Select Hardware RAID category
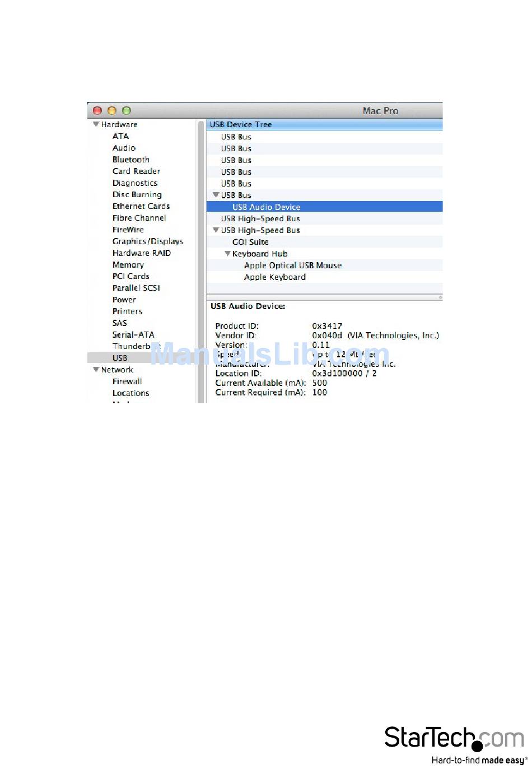532x769 pixels. point(142,253)
